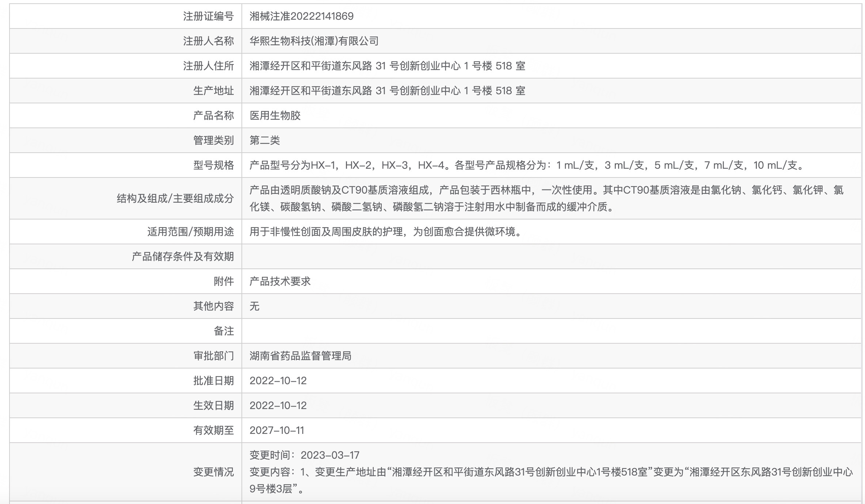Select the 结构及组成/主要组成成分 label
Image resolution: width=865 pixels, height=504 pixels.
175,198
